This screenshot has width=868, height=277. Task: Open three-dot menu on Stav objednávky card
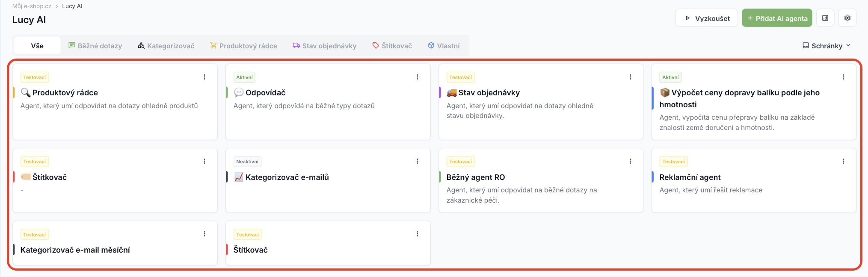click(x=631, y=77)
